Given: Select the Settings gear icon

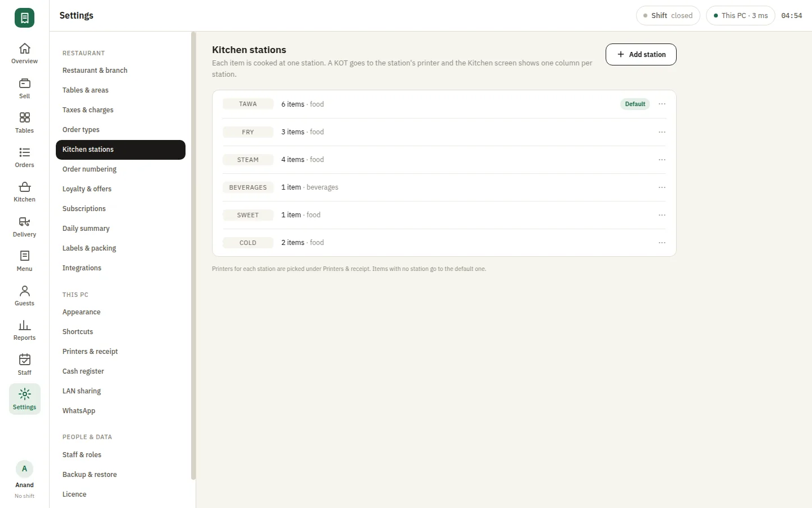Looking at the screenshot, I should point(24,394).
